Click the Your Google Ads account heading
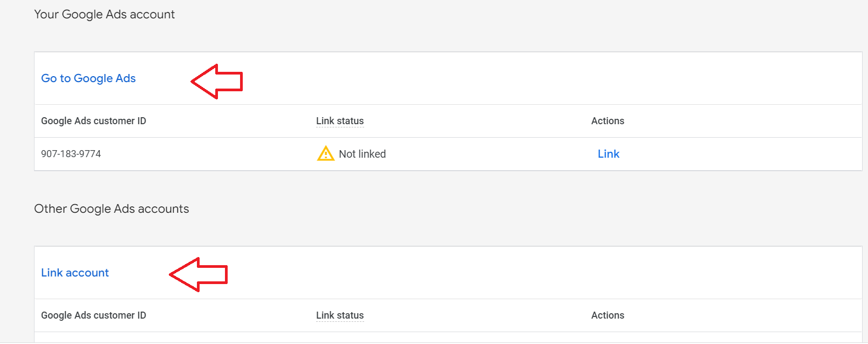Image resolution: width=868 pixels, height=344 pixels. click(105, 15)
